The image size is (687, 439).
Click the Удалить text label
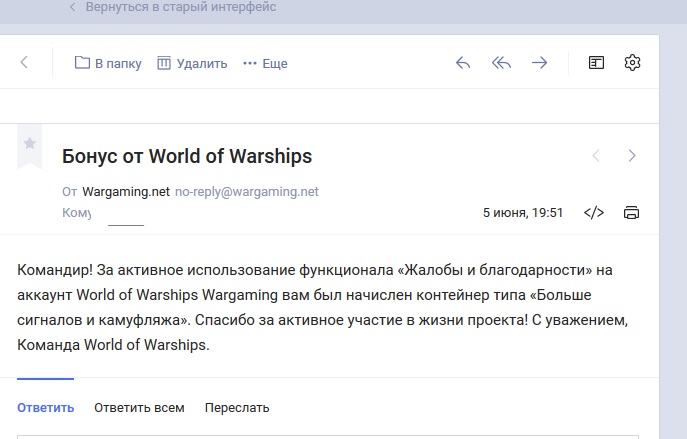pos(202,64)
